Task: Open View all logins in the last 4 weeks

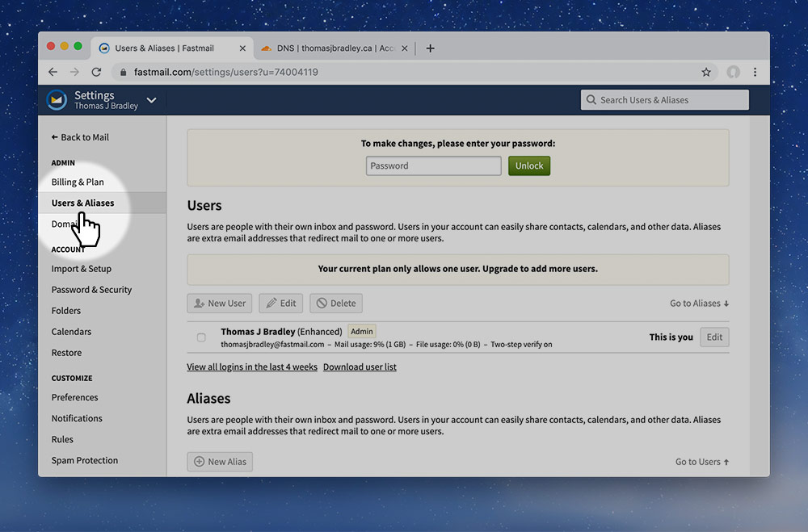Action: point(251,367)
